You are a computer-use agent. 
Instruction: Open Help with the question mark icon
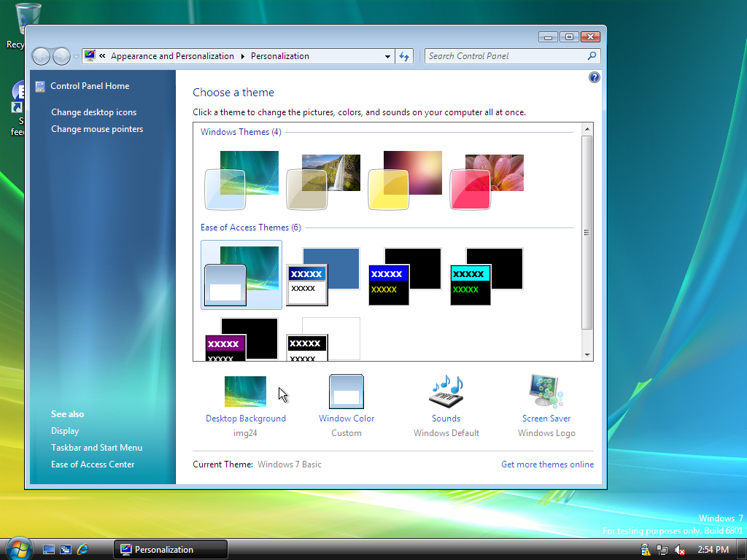[594, 77]
